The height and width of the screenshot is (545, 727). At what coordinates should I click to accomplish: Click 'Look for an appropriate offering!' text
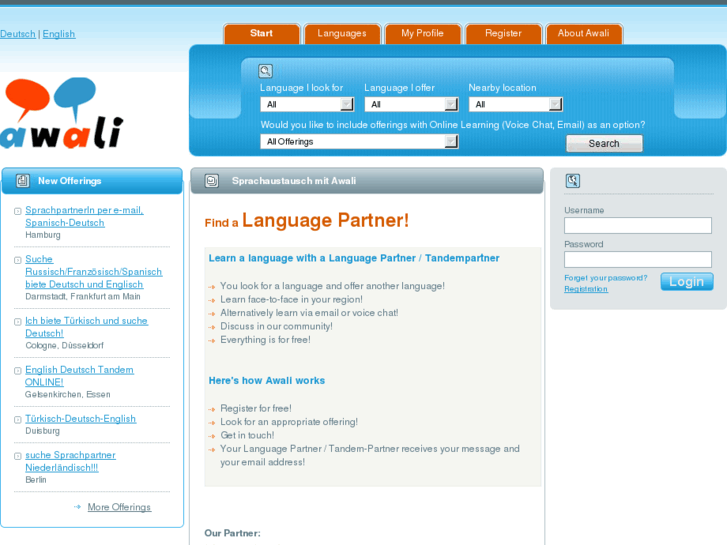[x=289, y=422]
